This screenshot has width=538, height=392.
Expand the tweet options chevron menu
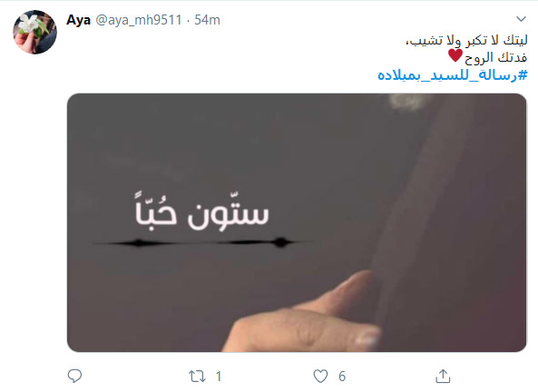[x=521, y=19]
